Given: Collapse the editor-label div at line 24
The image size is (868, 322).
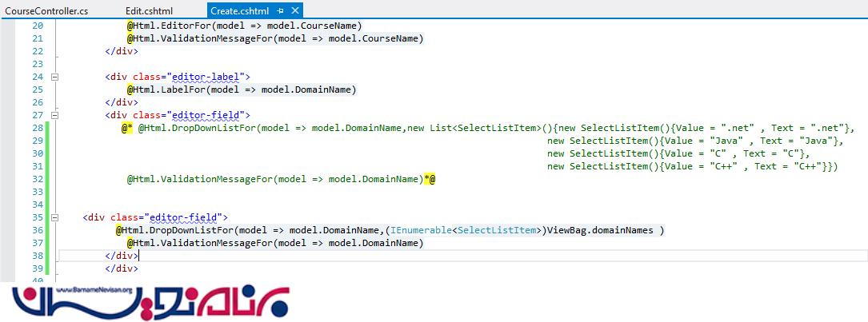Looking at the screenshot, I should pos(54,77).
